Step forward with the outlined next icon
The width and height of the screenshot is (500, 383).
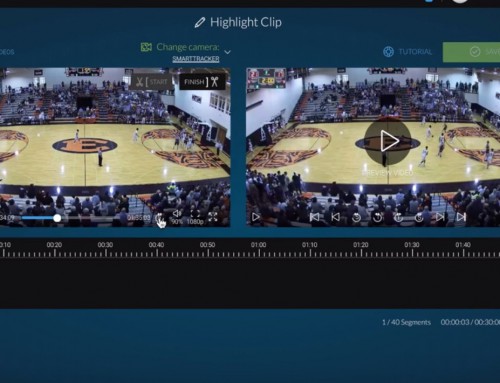440,217
